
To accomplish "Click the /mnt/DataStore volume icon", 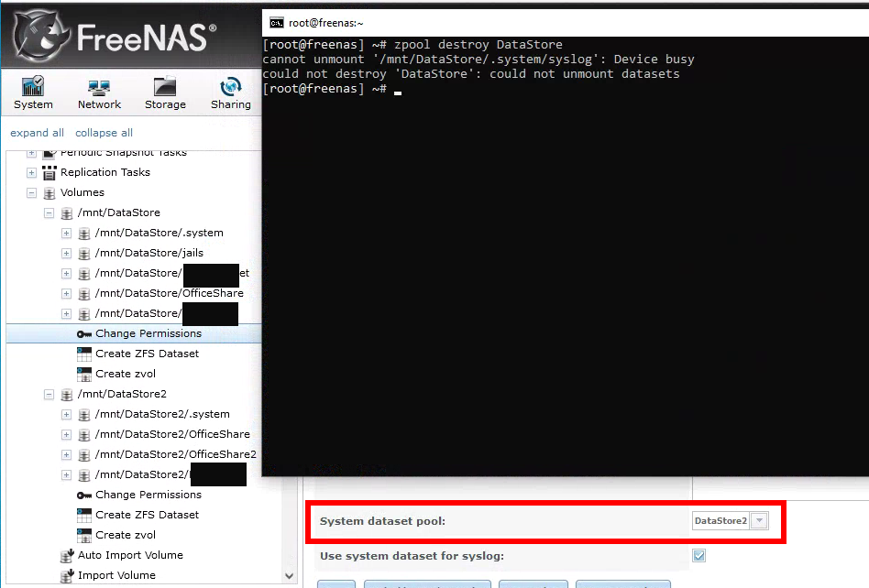I will (x=67, y=213).
